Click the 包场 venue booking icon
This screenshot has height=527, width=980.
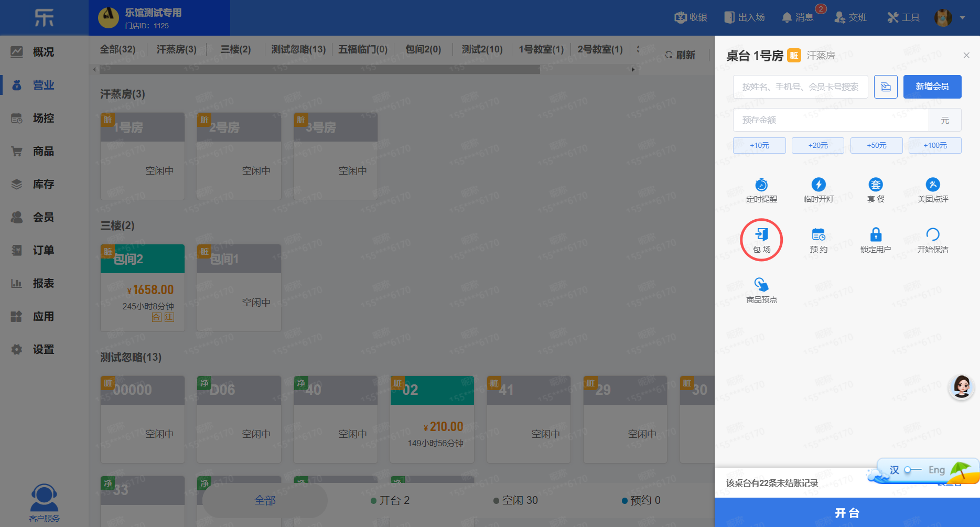[x=761, y=234]
